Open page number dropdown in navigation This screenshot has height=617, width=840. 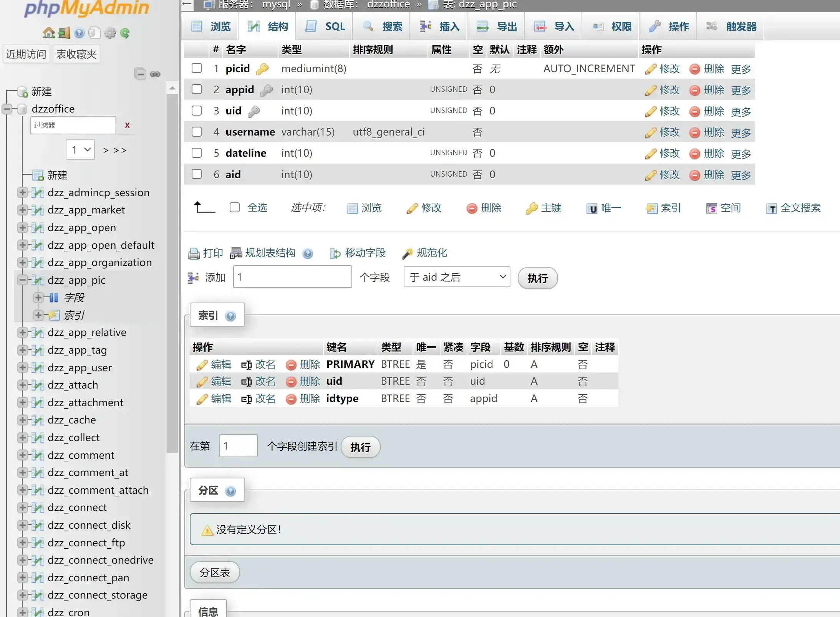point(81,150)
